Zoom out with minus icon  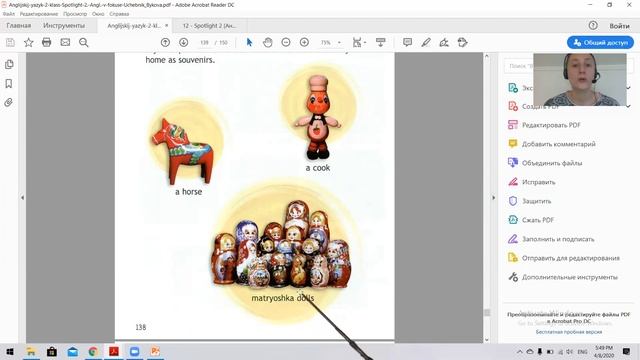pos(286,42)
